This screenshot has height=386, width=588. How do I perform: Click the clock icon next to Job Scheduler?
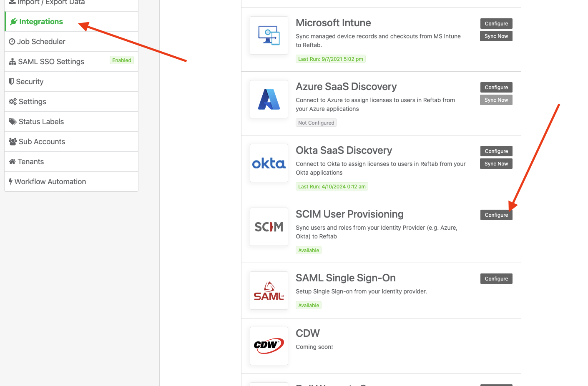(11, 41)
